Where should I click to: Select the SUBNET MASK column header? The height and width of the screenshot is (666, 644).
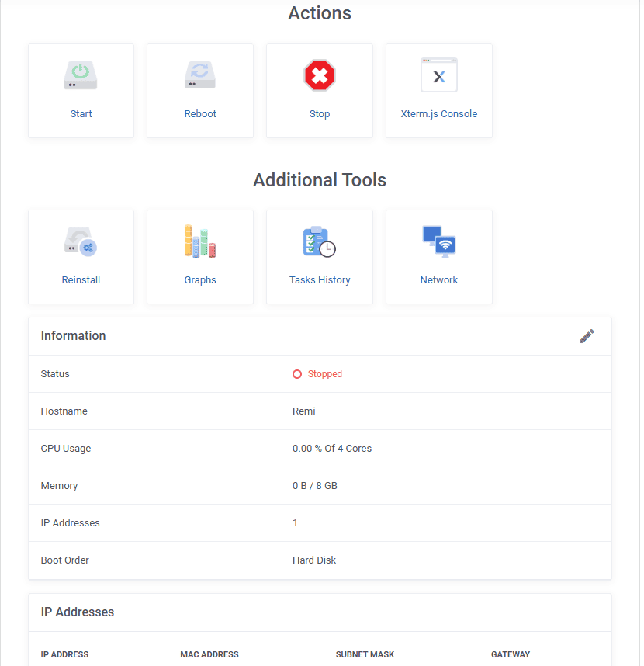[x=365, y=654]
